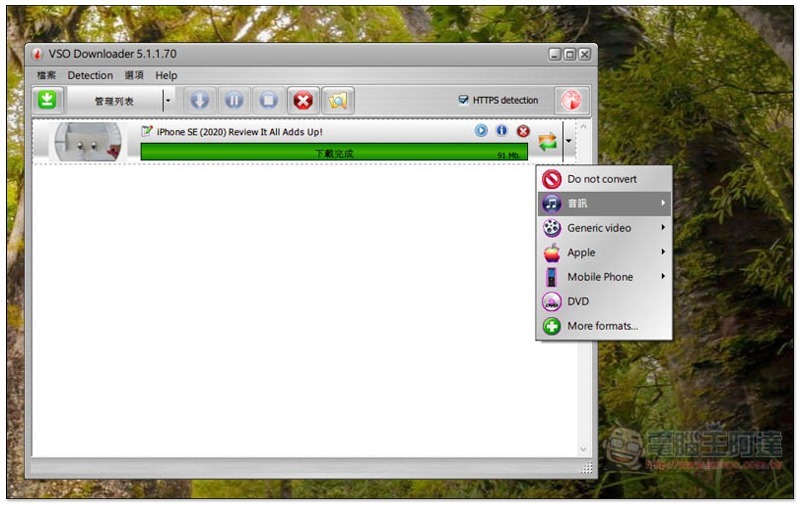Viewport: 800px width, 505px height.
Task: Open More formats...
Action: (x=605, y=325)
